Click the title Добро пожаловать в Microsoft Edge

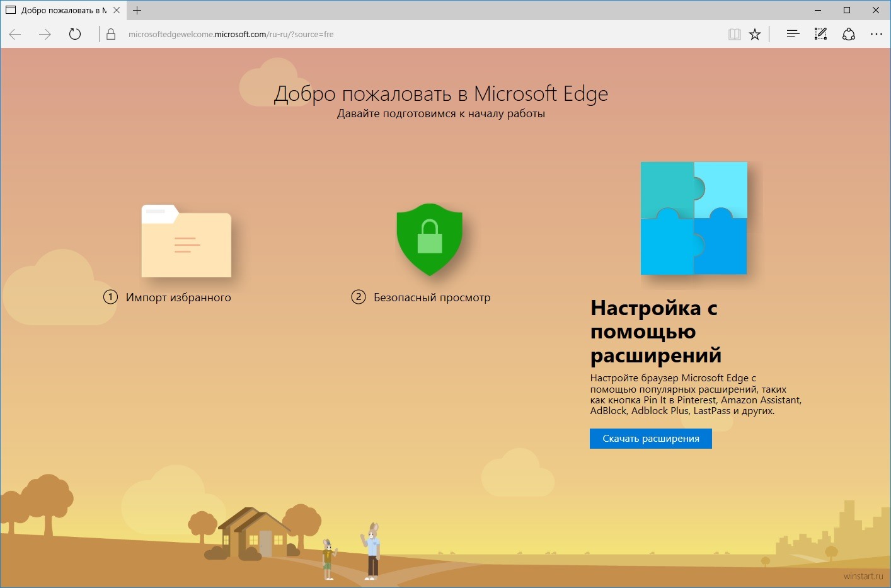click(x=441, y=93)
